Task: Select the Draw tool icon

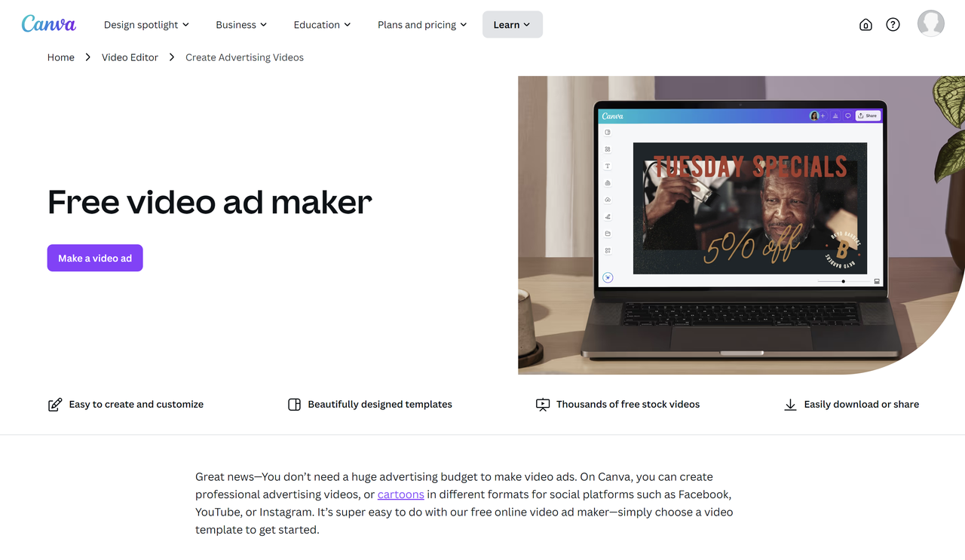Action: 607,216
